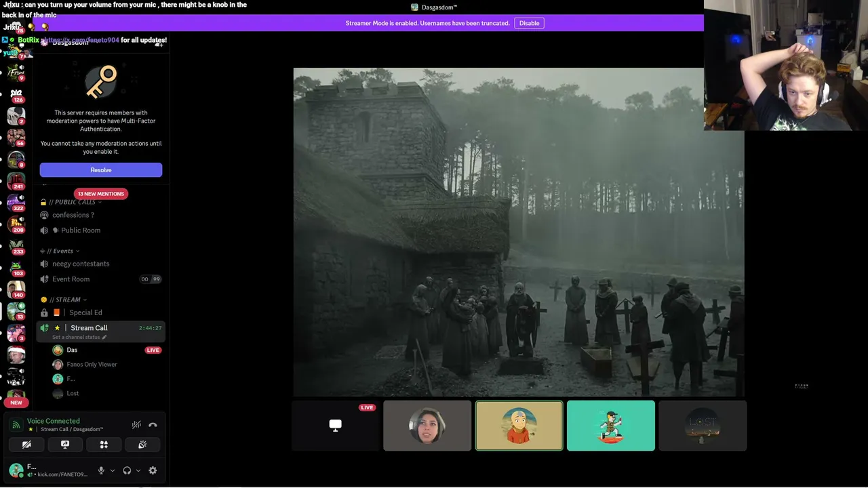The height and width of the screenshot is (488, 868).
Task: Collapse the PUBLIC CALLS category
Action: pyautogui.click(x=71, y=202)
